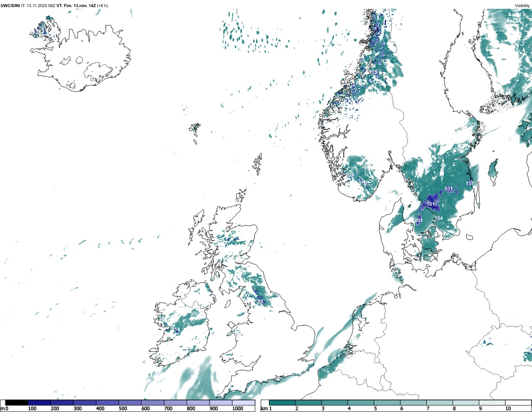Viewport: 532px width, 412px height.
Task: Click the '205' value over southern Norway
Action: (350, 175)
